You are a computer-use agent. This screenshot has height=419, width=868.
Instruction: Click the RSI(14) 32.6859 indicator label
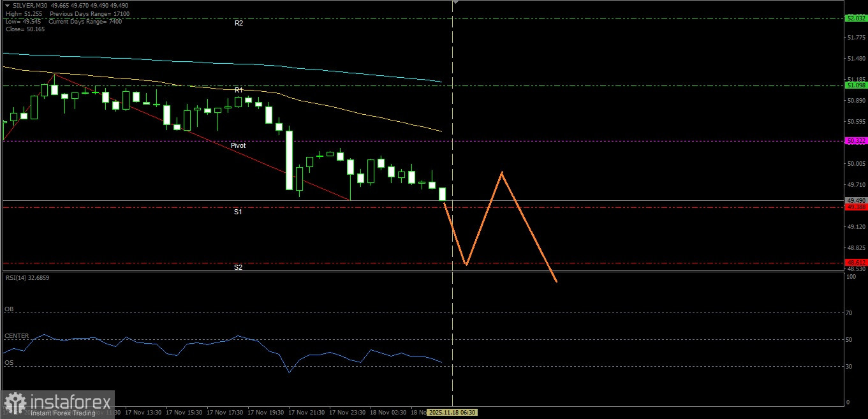[27, 277]
